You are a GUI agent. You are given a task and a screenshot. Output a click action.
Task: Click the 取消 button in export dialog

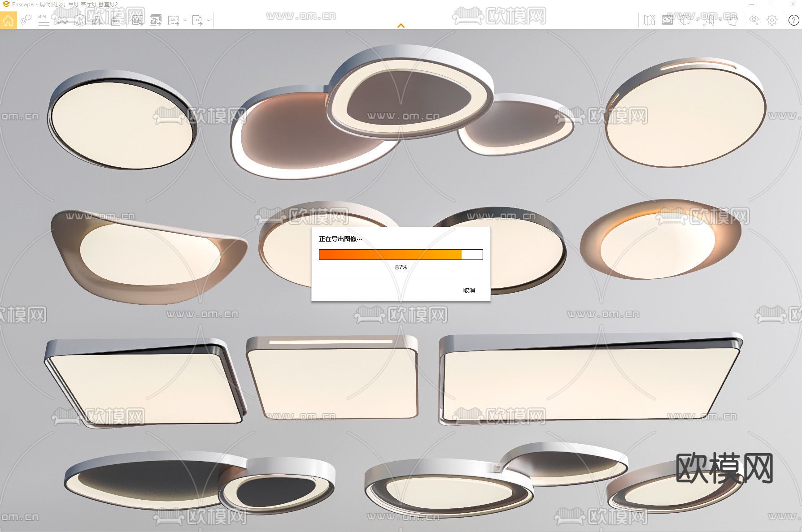coord(469,290)
